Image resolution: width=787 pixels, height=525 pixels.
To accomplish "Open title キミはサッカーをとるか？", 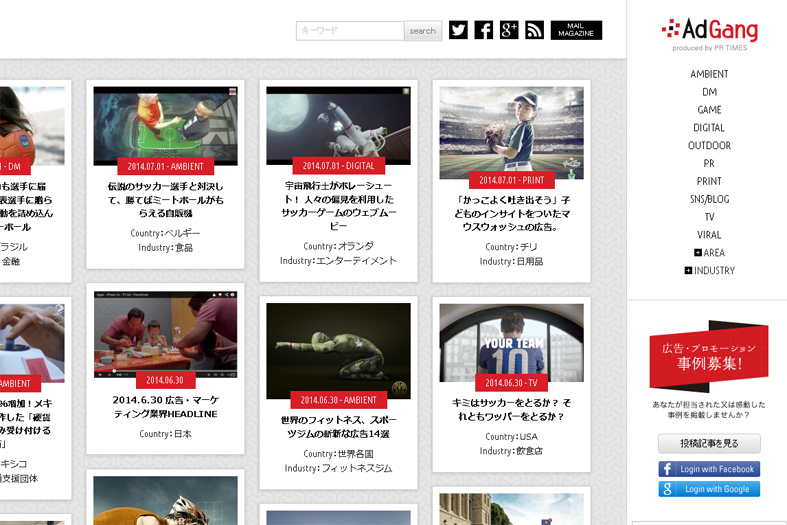I will coord(511,410).
